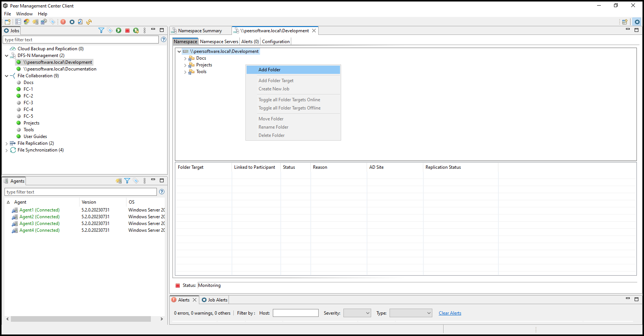Click the Clear Alerts link
The image size is (644, 336).
(x=450, y=313)
